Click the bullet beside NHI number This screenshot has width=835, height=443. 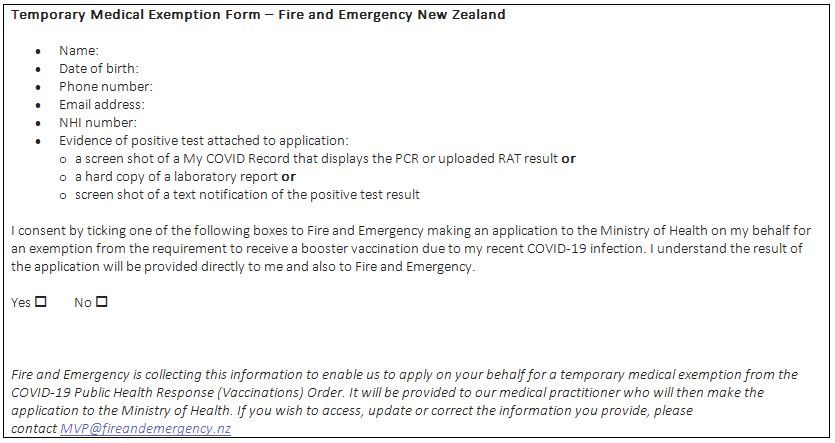click(38, 124)
